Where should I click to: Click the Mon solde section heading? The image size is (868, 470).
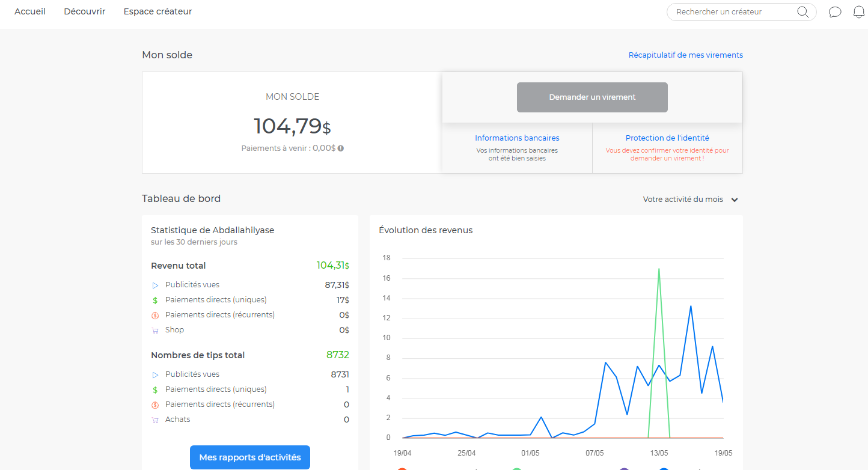[x=167, y=55]
